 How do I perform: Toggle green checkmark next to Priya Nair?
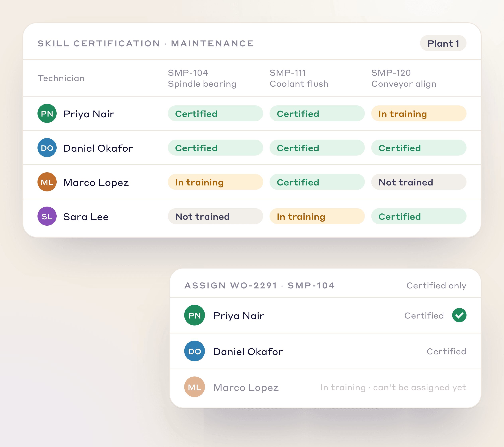[x=459, y=315]
